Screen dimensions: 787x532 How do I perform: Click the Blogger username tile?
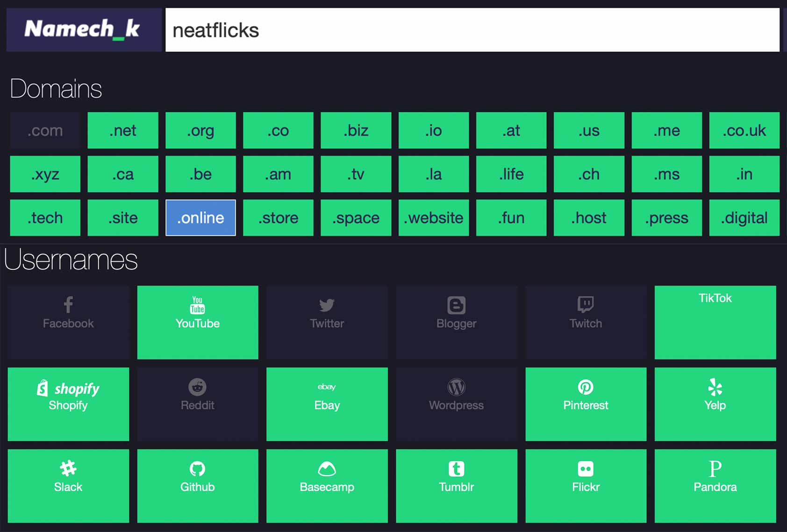coord(457,323)
